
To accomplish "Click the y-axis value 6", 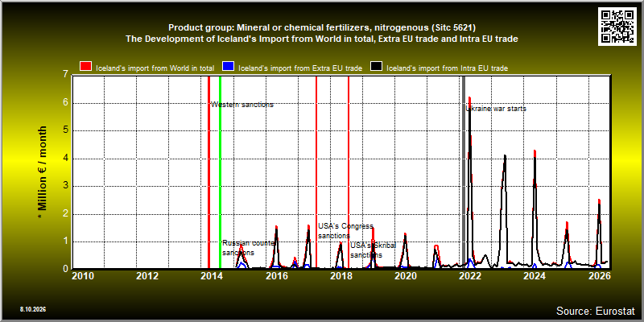I will pos(65,103).
